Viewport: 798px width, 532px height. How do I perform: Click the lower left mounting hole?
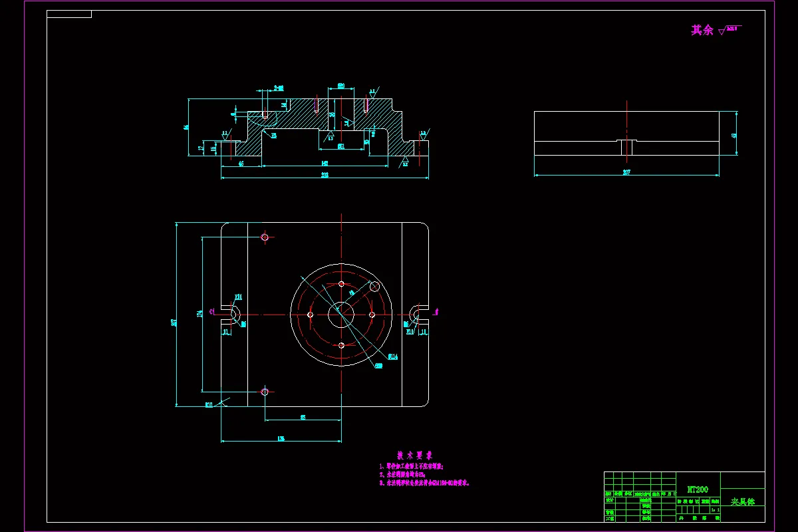(265, 392)
